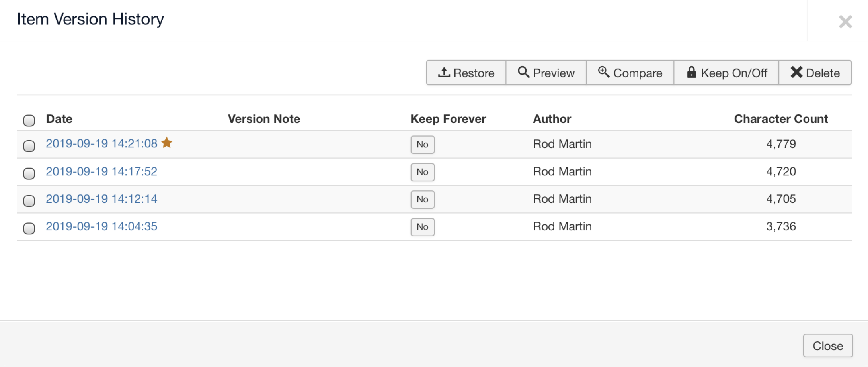Close dialog with top-right X
868x367 pixels.
845,22
